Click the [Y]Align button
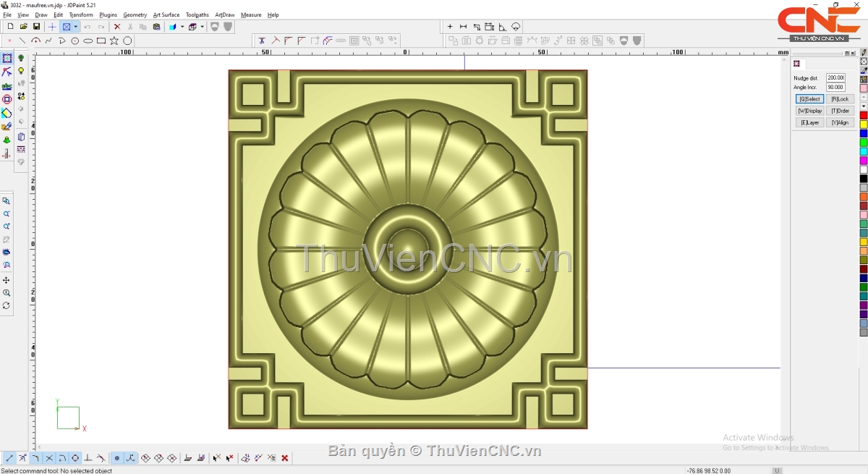This screenshot has height=474, width=868. coord(841,123)
